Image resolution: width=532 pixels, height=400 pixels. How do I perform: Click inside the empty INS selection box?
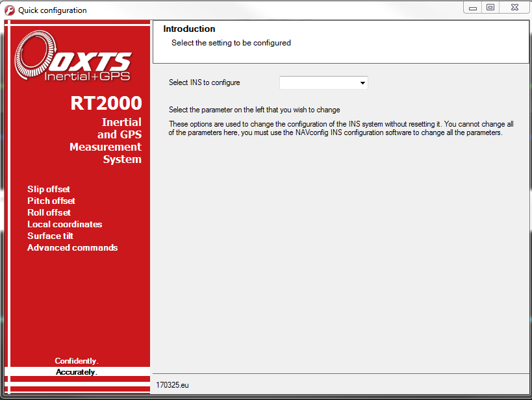(315, 82)
